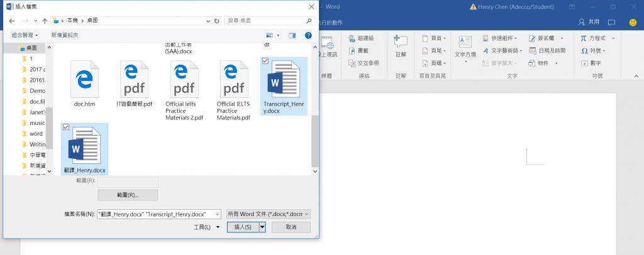Open the 插入 button split dropdown arrow
This screenshot has width=644, height=255.
coord(262,227)
